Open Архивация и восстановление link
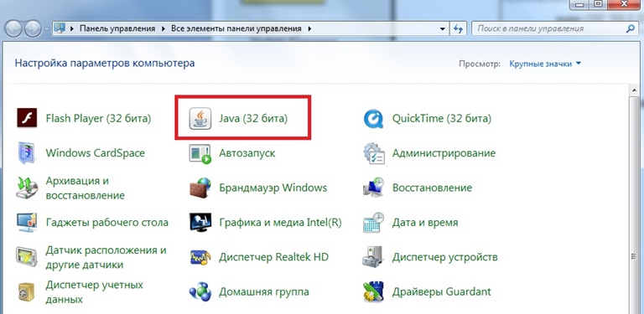 (85, 188)
